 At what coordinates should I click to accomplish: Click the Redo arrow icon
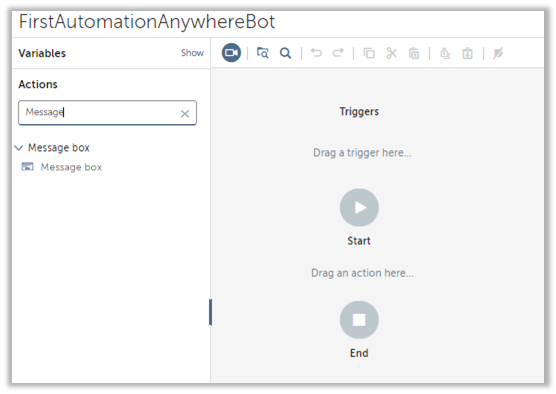[338, 53]
